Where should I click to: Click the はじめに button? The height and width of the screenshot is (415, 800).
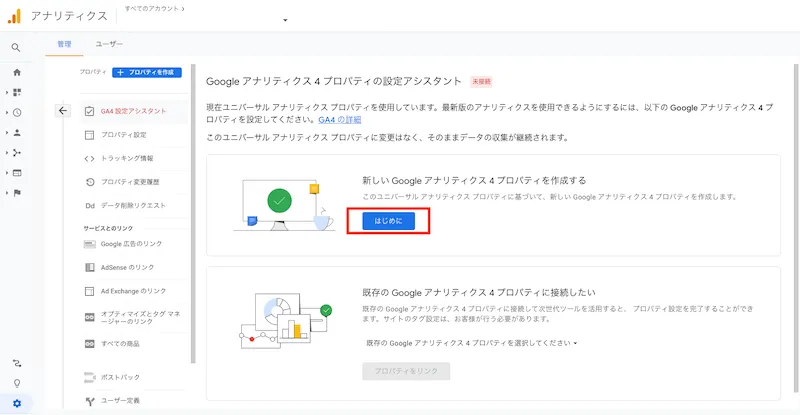tap(388, 221)
